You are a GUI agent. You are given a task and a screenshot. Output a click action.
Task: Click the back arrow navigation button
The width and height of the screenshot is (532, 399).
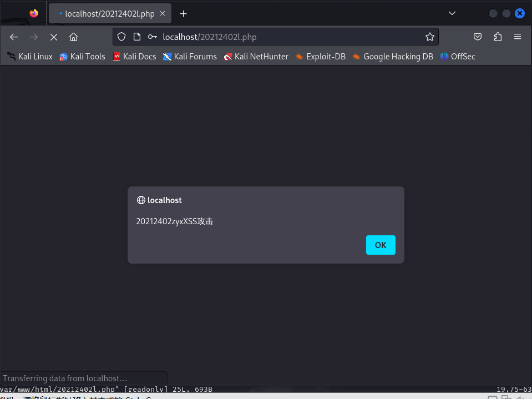click(x=14, y=37)
